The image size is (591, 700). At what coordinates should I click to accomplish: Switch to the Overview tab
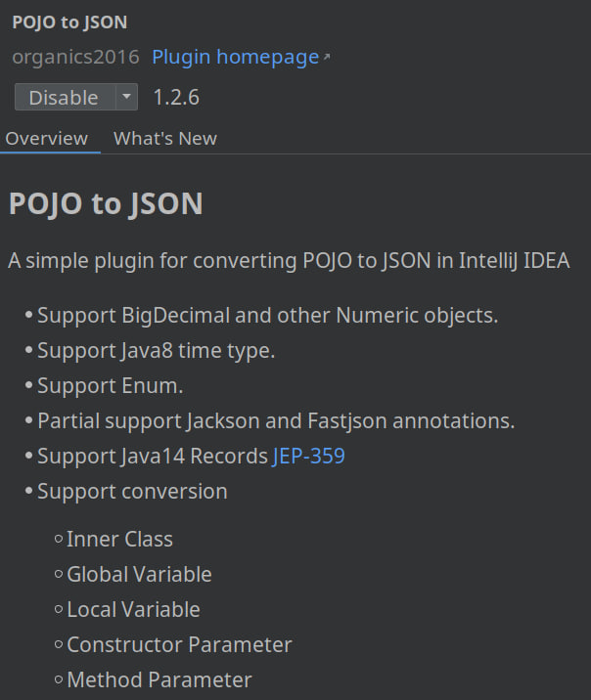click(46, 138)
